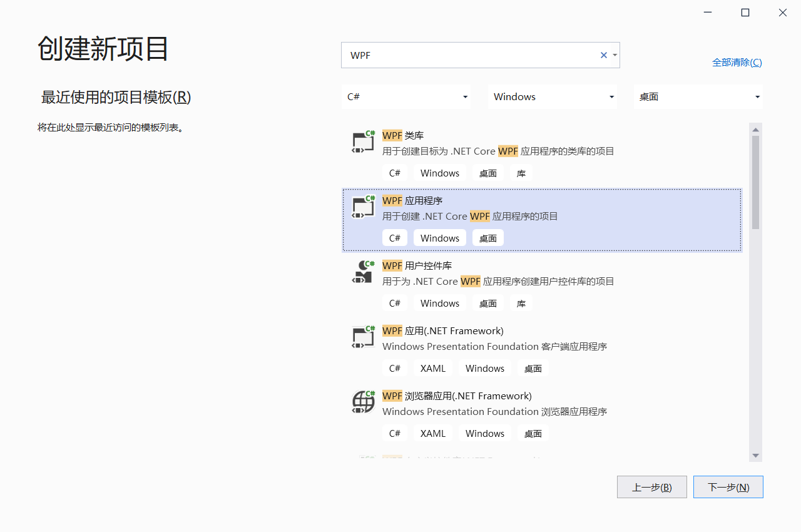Close the dialog window

[782, 13]
